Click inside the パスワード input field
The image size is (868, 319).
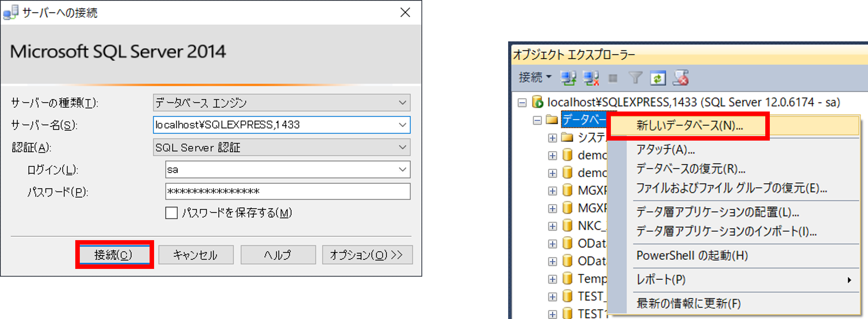tap(288, 191)
